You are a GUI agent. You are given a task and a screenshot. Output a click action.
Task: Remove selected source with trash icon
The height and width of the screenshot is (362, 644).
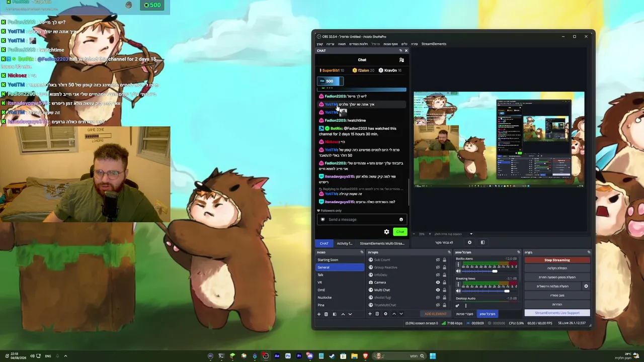coord(377,314)
